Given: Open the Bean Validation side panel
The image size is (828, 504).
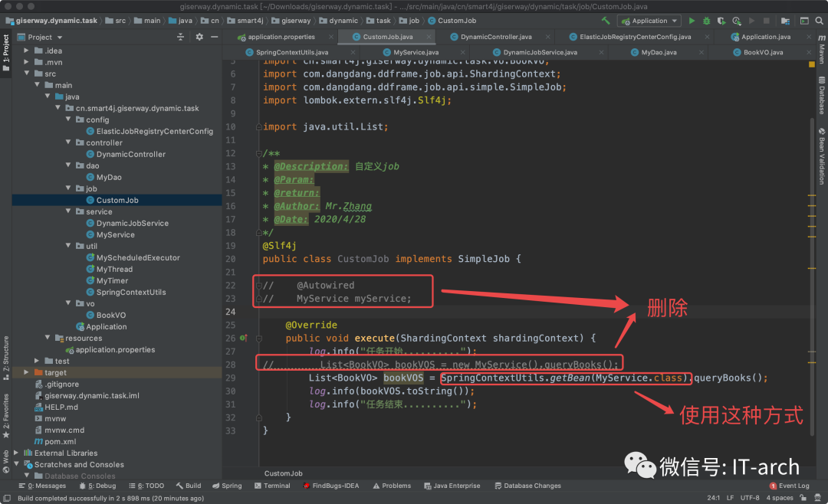Looking at the screenshot, I should 822,155.
